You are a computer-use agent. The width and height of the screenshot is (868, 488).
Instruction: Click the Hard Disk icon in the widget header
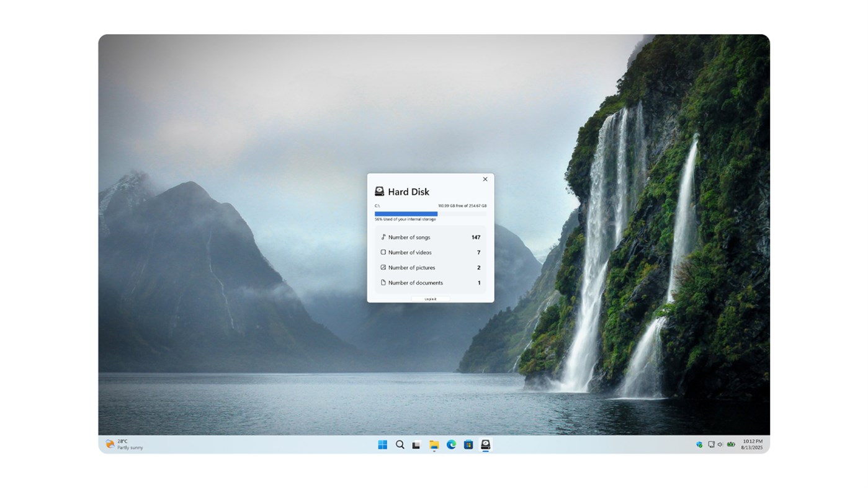point(379,190)
